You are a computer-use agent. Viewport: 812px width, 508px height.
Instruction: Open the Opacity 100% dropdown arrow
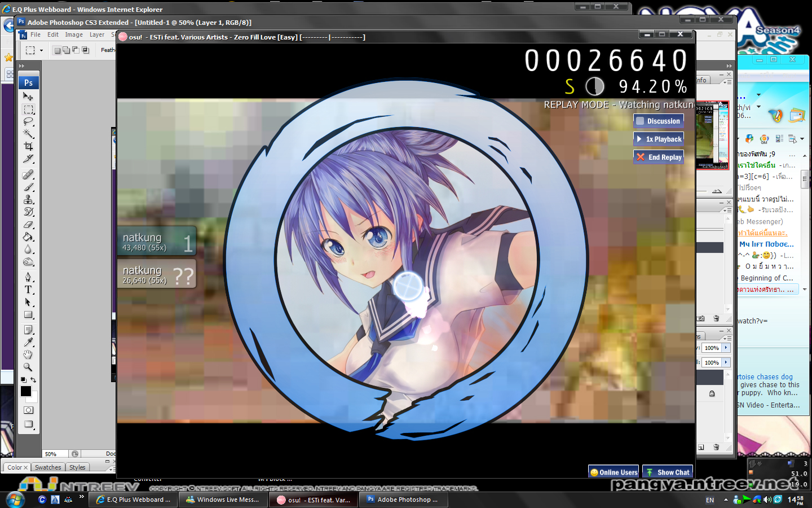(726, 348)
